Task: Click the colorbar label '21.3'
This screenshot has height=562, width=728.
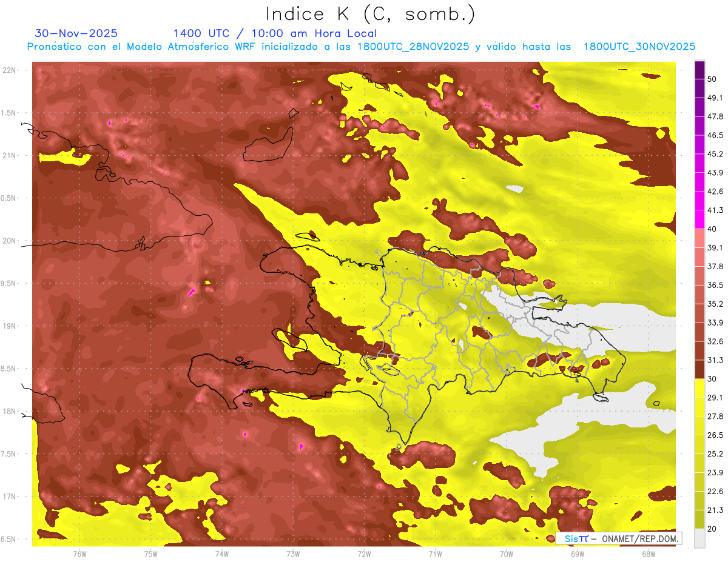Action: 715,510
